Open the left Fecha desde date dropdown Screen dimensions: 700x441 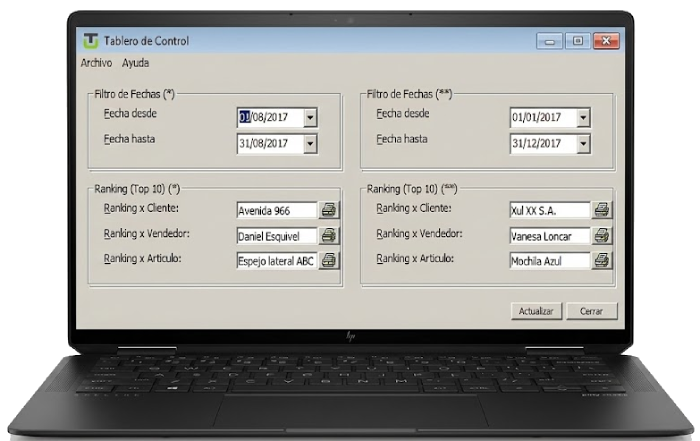point(309,118)
